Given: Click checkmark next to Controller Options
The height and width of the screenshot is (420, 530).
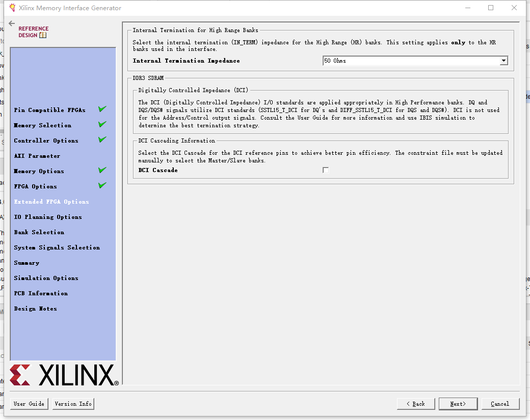Looking at the screenshot, I should pyautogui.click(x=102, y=139).
